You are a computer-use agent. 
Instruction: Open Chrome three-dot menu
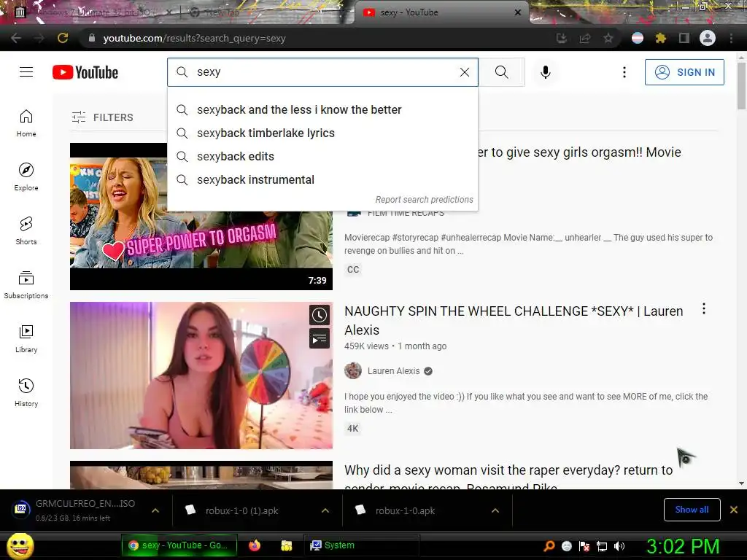tap(731, 38)
